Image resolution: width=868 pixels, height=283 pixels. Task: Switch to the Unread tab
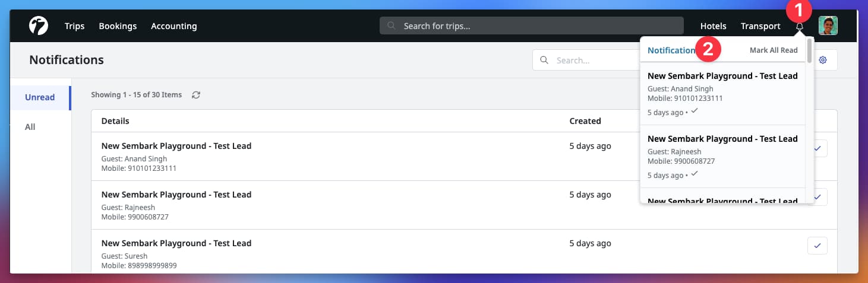[x=40, y=97]
